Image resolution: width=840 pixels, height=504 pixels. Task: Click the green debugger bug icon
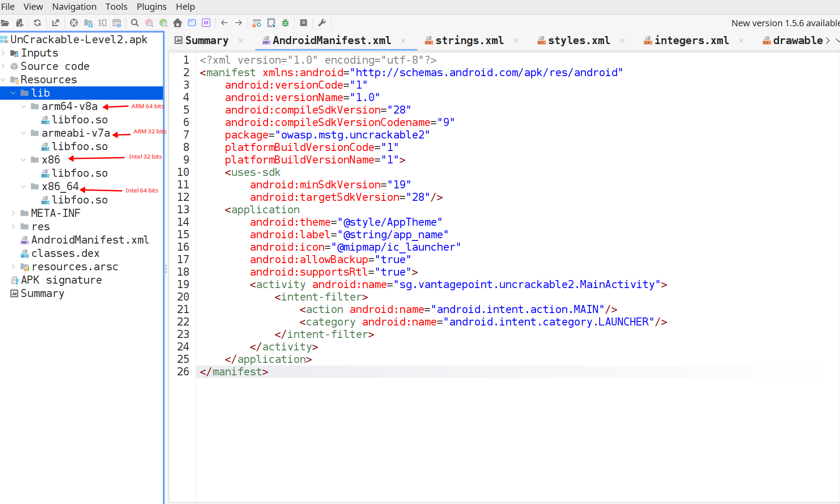(x=285, y=23)
